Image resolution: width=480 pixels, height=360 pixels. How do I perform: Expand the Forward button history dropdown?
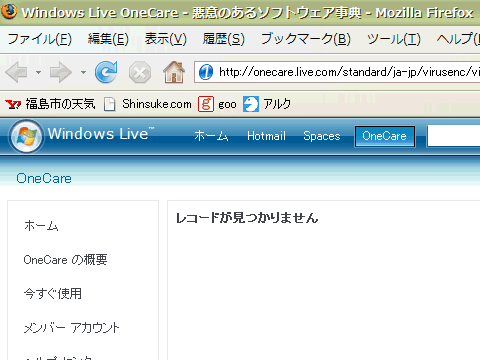tap(83, 72)
